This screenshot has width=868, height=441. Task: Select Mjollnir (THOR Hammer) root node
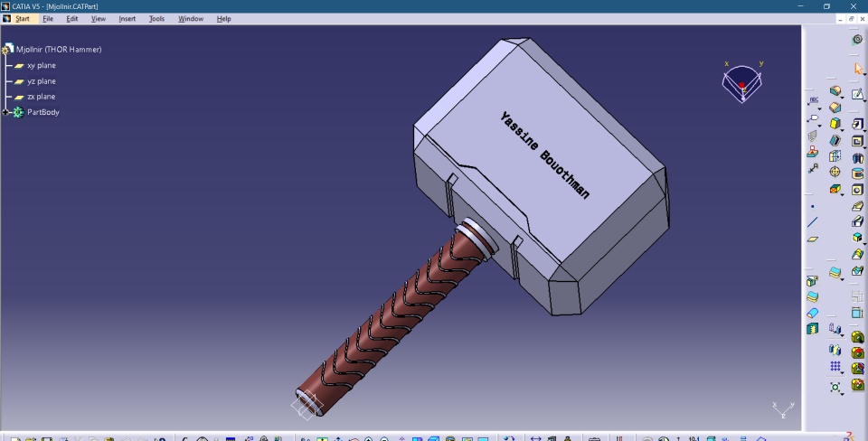[x=59, y=49]
